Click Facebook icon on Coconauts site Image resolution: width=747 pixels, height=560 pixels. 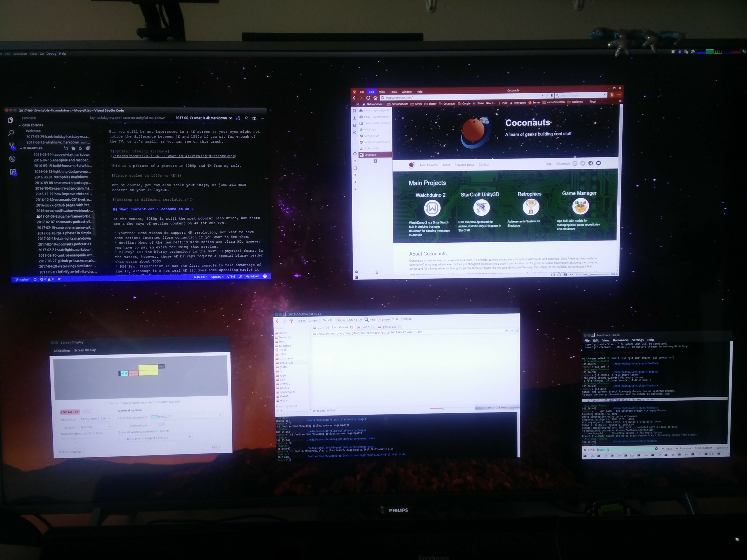tap(591, 163)
